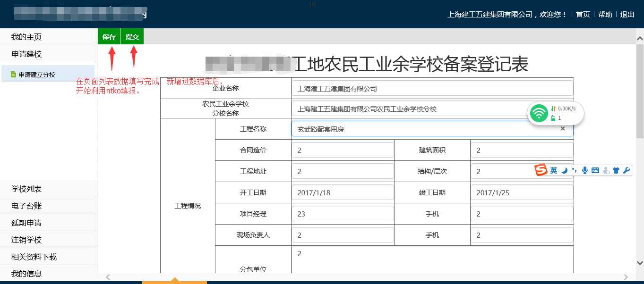This screenshot has height=284, width=644.
Task: Click 工程情况 section label
Action: 188,206
